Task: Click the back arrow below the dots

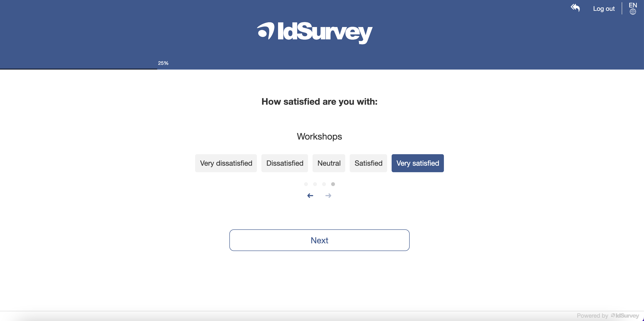Action: click(310, 196)
